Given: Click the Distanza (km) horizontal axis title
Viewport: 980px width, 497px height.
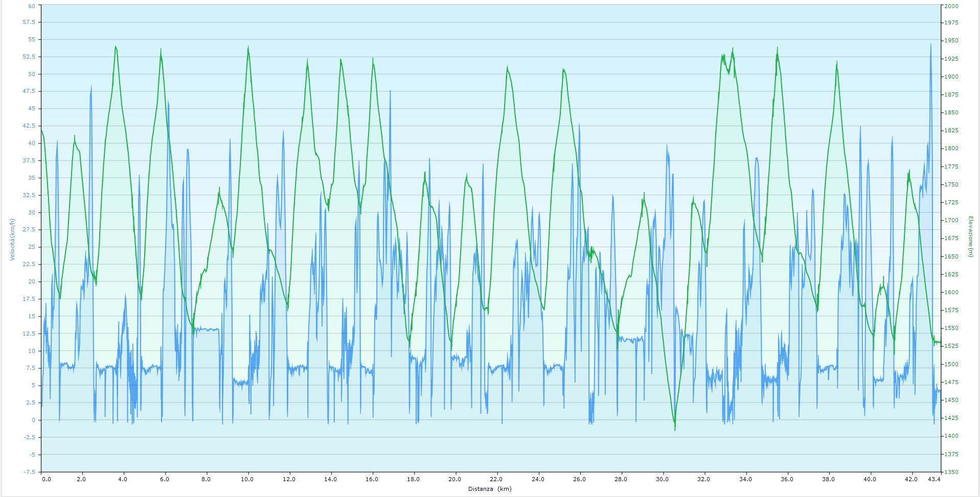Looking at the screenshot, I should point(489,489).
